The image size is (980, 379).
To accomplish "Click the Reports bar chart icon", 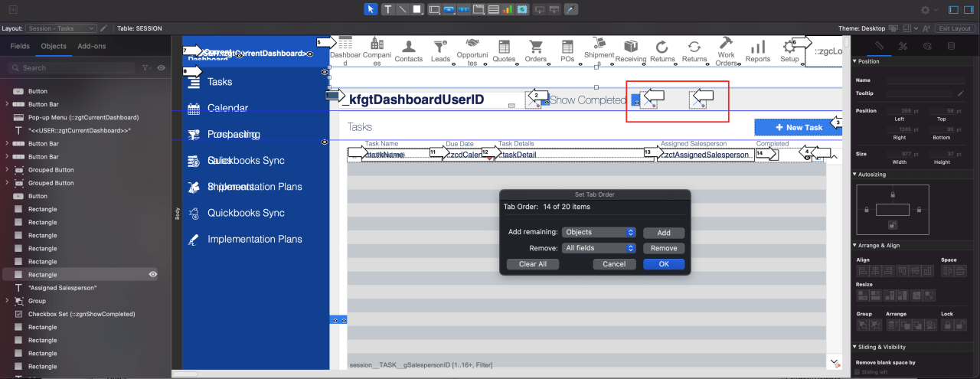I will point(758,47).
